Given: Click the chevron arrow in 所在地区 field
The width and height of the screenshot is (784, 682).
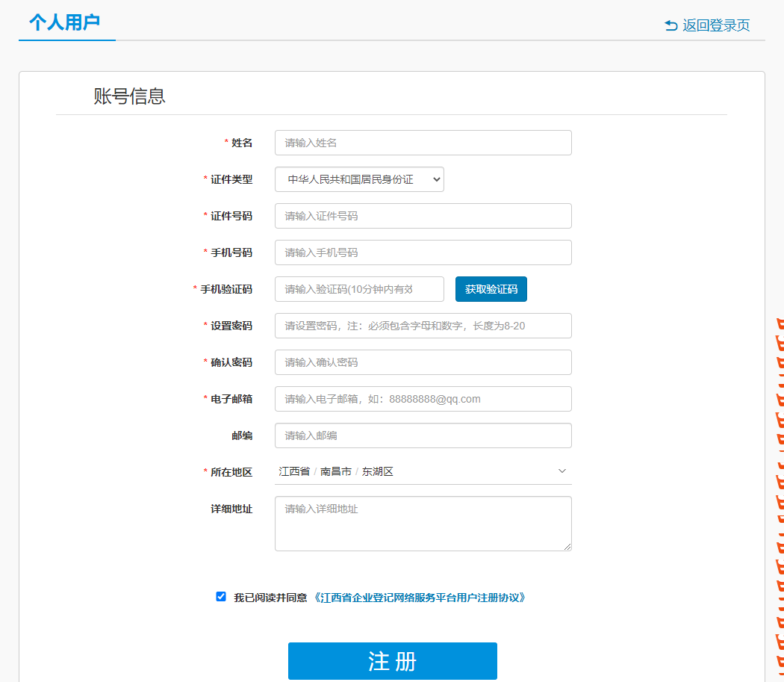Looking at the screenshot, I should coord(562,471).
